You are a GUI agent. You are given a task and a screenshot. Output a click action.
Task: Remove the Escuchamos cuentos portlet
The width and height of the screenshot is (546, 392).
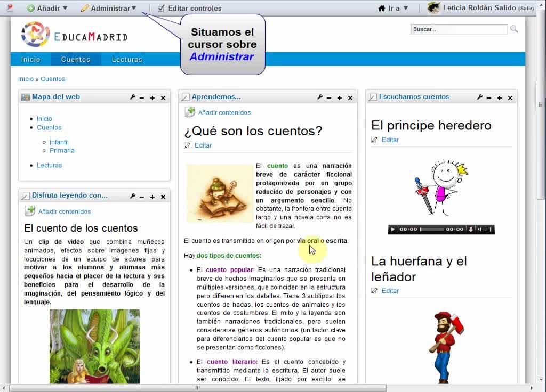click(x=510, y=98)
